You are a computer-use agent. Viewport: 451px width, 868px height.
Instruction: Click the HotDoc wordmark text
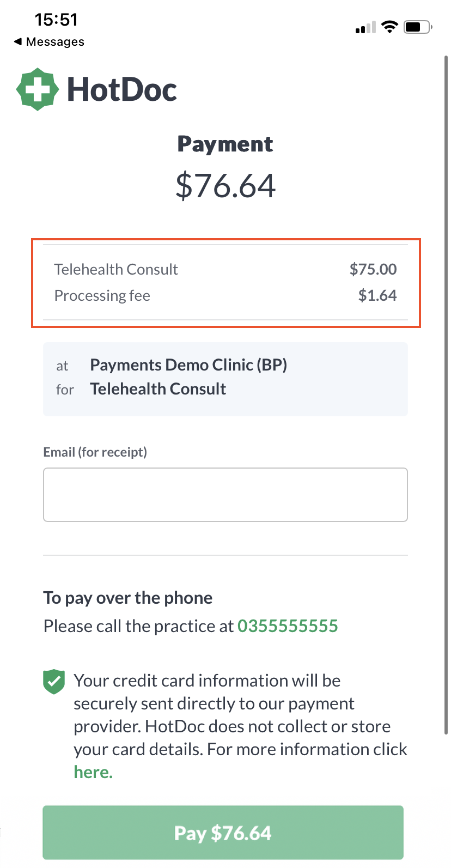click(x=121, y=89)
